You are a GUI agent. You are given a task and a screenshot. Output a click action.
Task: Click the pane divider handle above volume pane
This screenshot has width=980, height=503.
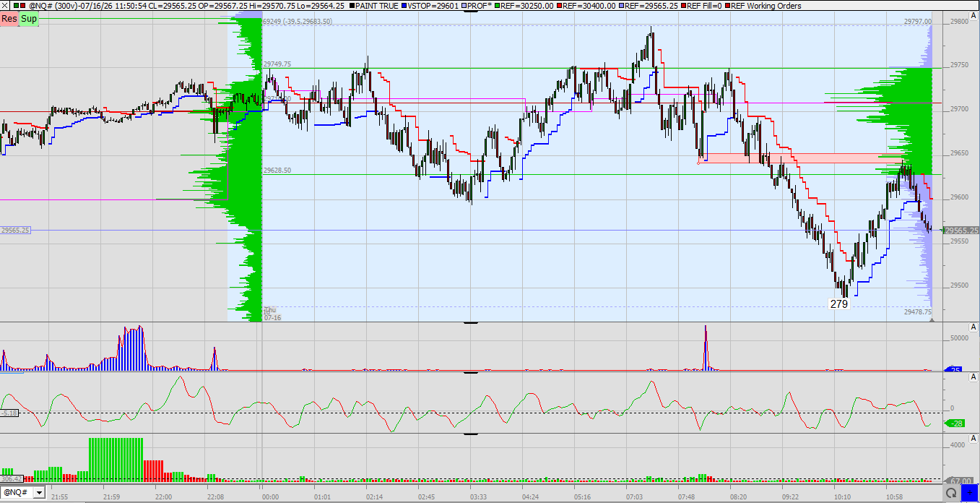[471, 323]
